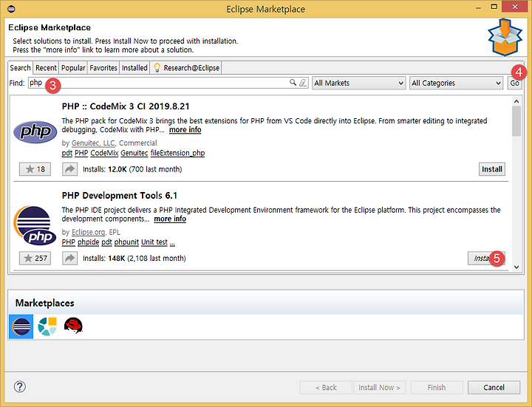Open the All Categories dropdown
532x407 pixels.
pos(457,83)
